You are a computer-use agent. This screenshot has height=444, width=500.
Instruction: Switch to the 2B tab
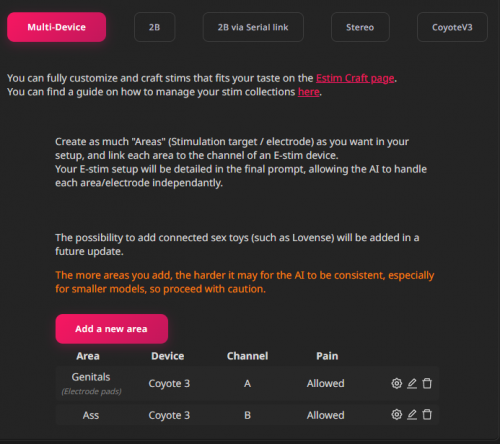click(x=154, y=27)
